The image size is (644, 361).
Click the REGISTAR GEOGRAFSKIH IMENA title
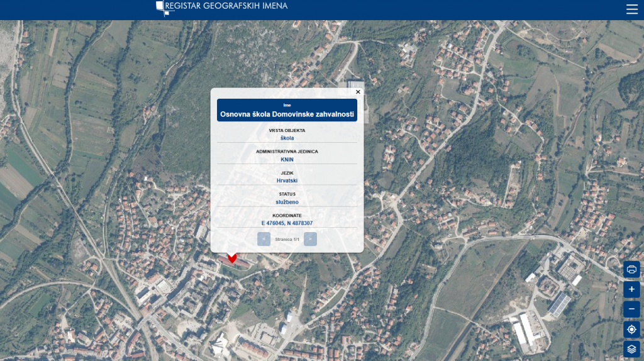pos(226,6)
